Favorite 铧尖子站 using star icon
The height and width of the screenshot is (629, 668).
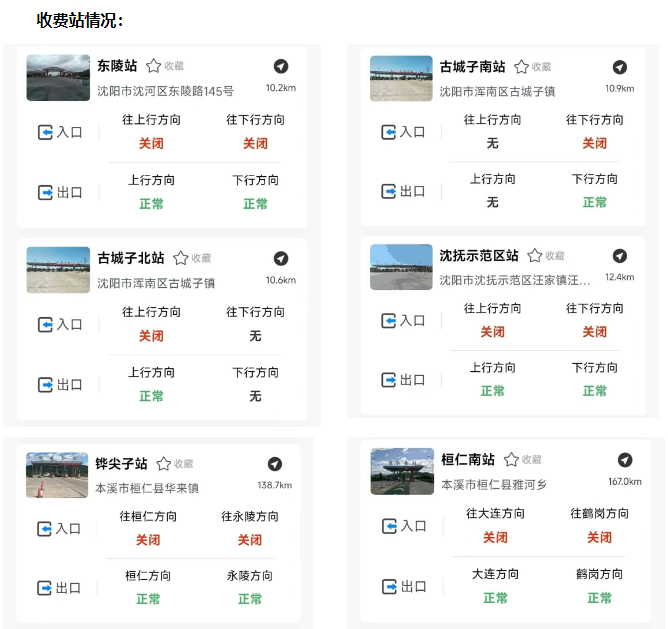163,464
